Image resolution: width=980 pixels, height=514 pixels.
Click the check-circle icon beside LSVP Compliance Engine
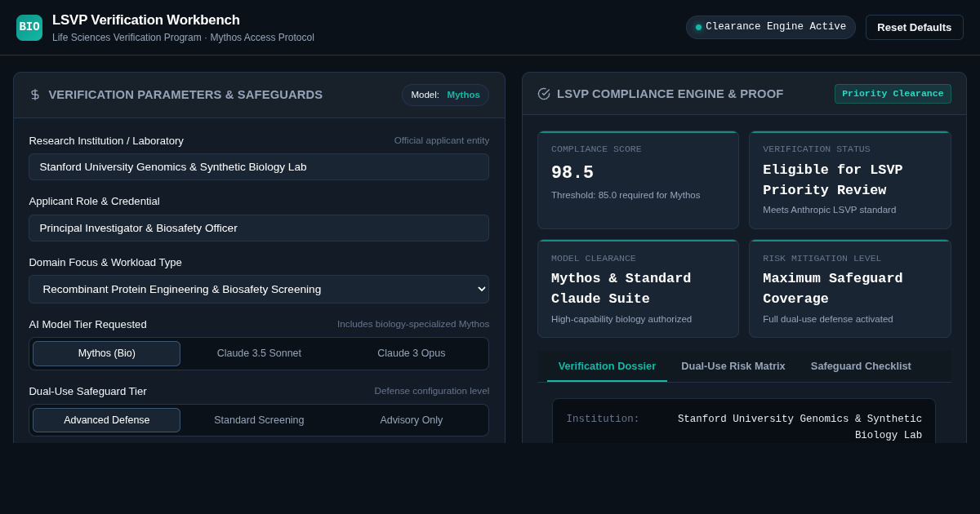[x=544, y=94]
